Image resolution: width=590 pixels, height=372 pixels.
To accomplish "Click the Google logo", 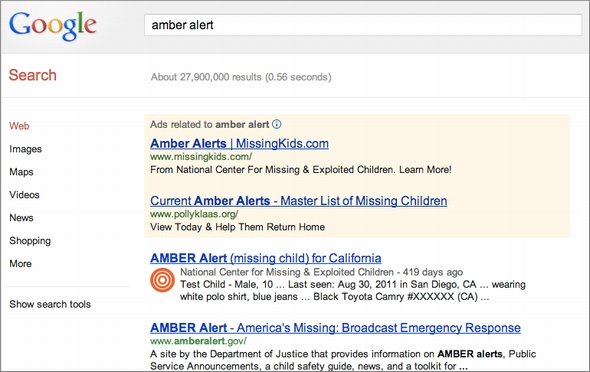I will click(x=53, y=26).
